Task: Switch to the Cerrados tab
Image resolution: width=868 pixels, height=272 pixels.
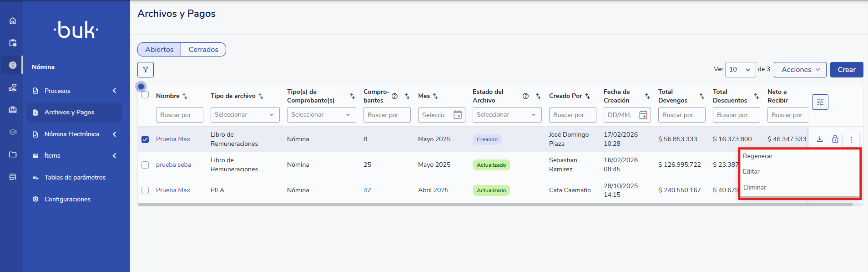Action: (203, 50)
